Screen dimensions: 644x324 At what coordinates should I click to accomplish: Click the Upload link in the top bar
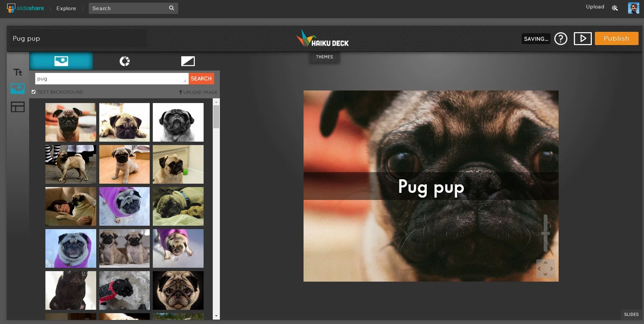[595, 7]
